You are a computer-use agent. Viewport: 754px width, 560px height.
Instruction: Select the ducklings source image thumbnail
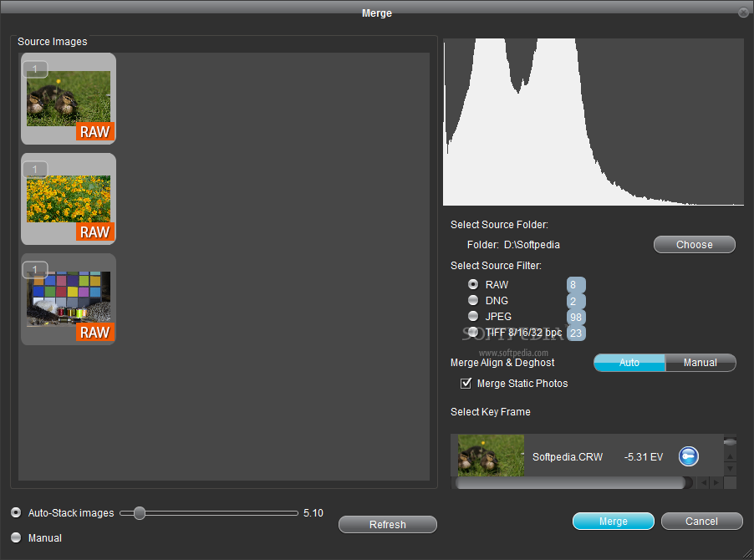69,99
